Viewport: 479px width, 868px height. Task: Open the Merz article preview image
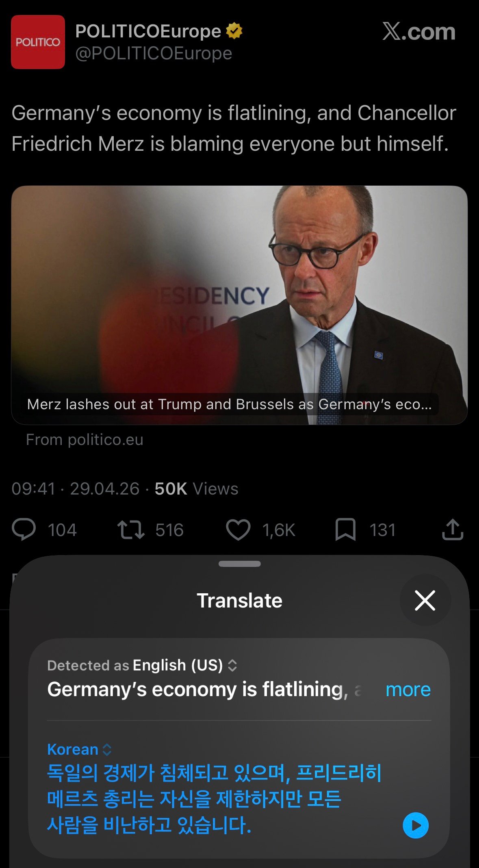pos(239,305)
